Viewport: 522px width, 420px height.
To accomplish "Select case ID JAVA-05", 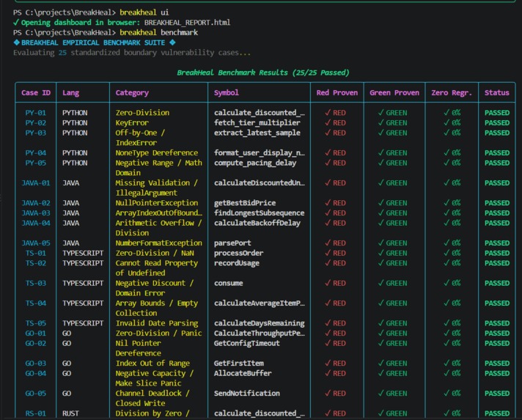I will click(36, 243).
